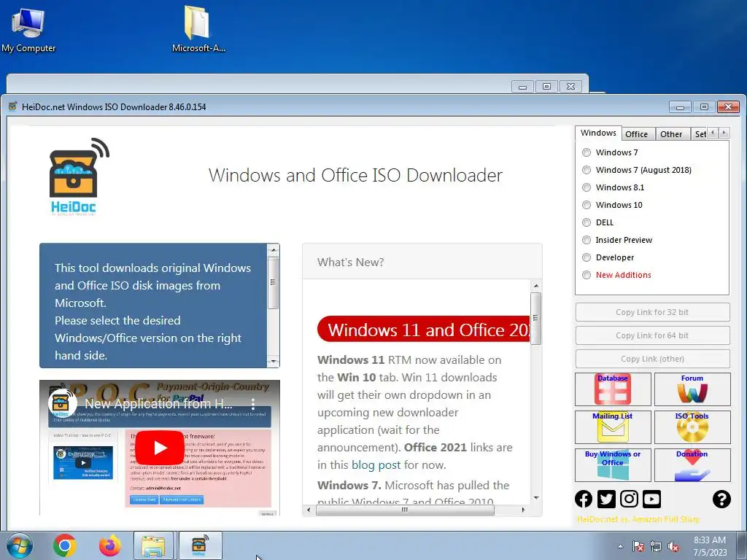
Task: Click Copy Link for 32 bit
Action: tap(652, 312)
